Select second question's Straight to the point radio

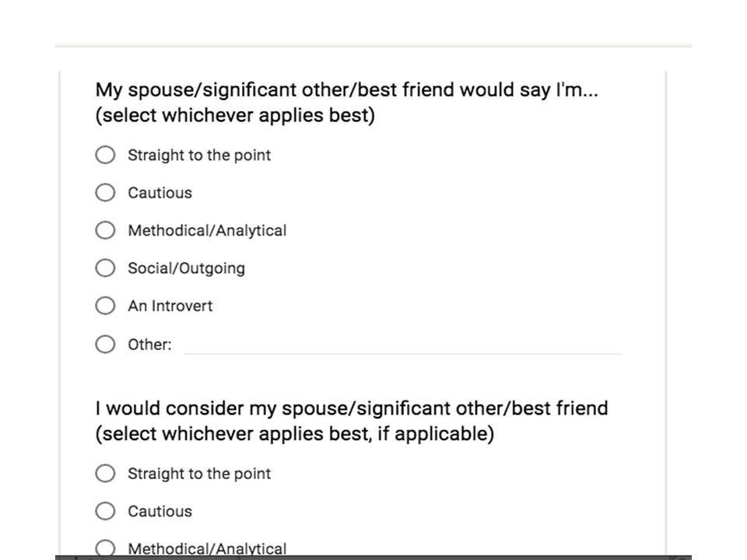(x=105, y=474)
